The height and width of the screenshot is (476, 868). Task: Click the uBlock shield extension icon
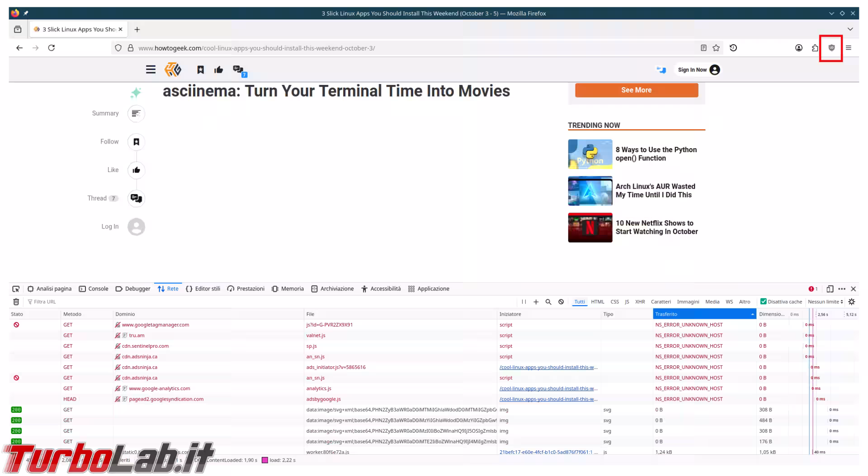pyautogui.click(x=831, y=48)
